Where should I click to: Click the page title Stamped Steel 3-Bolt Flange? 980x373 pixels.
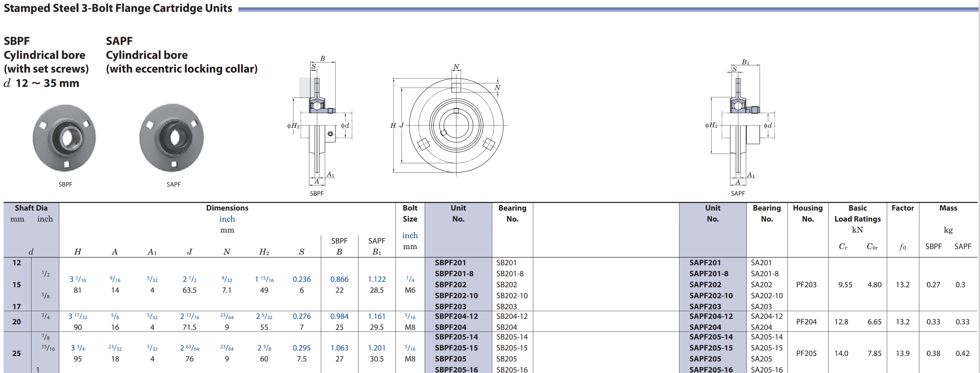[118, 8]
